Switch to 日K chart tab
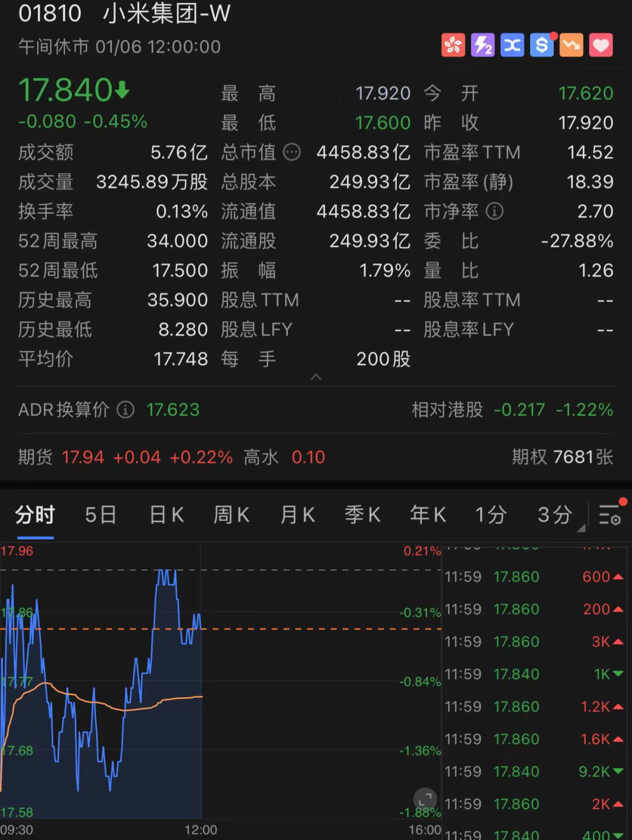This screenshot has height=840, width=632. [x=167, y=515]
